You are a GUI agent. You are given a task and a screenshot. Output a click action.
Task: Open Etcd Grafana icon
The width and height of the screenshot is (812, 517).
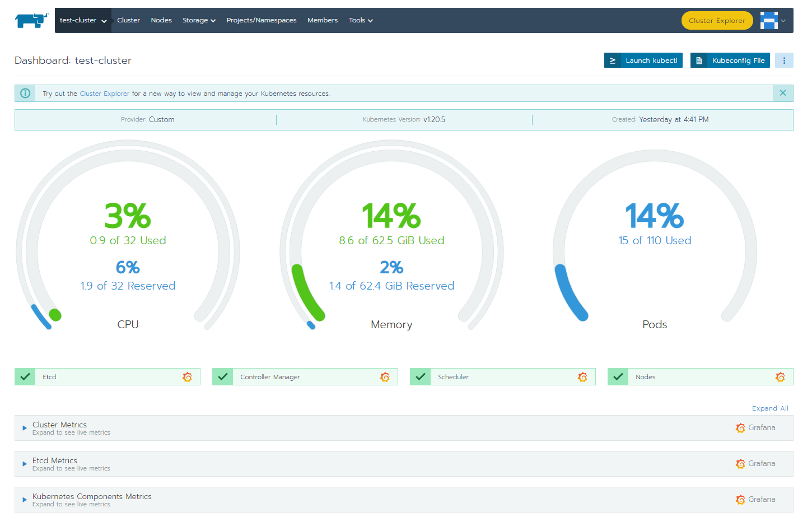click(x=188, y=377)
